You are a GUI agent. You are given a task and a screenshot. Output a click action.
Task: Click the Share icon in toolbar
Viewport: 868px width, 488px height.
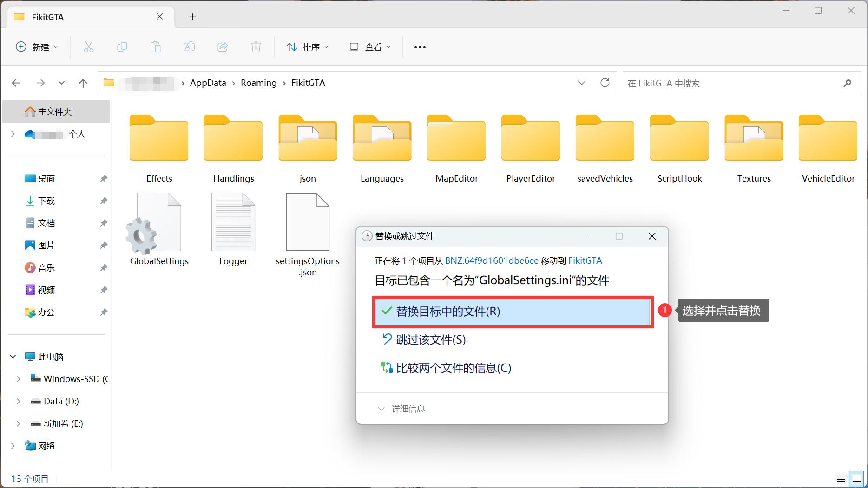223,47
